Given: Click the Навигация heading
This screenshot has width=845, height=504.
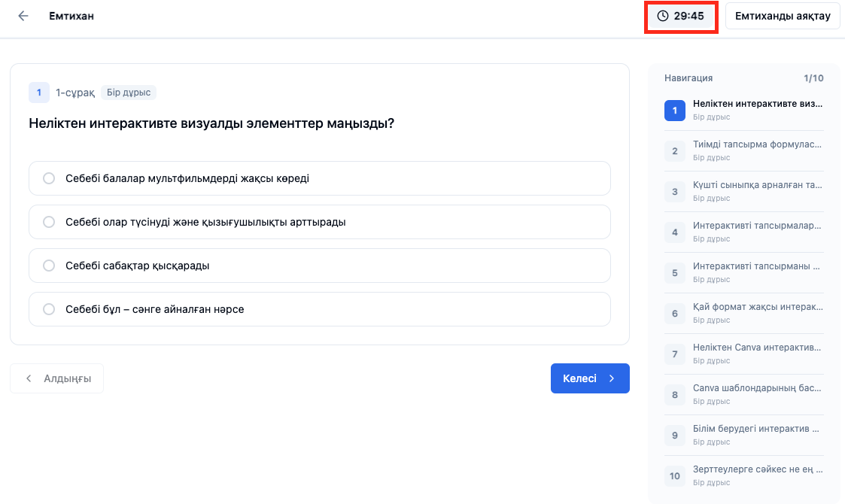Looking at the screenshot, I should tap(688, 78).
